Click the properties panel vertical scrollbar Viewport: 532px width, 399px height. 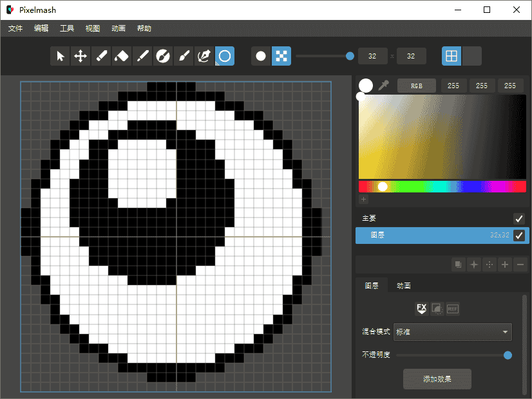click(x=524, y=344)
